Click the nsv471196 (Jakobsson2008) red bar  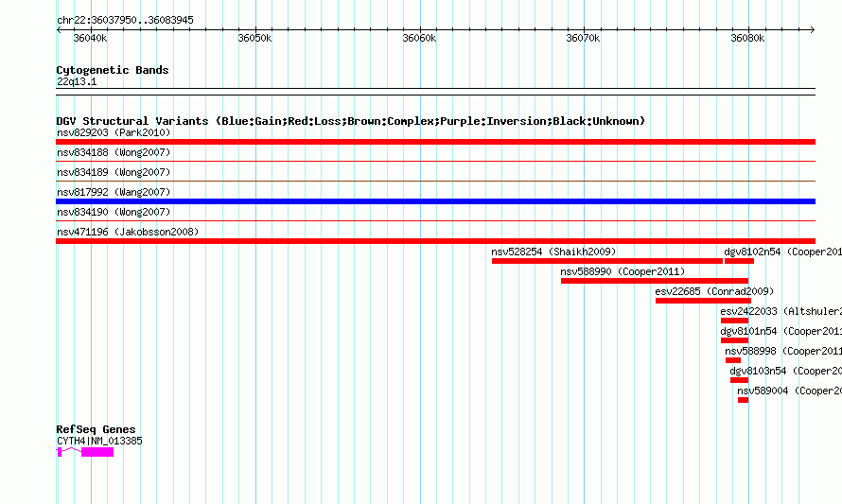pos(435,241)
